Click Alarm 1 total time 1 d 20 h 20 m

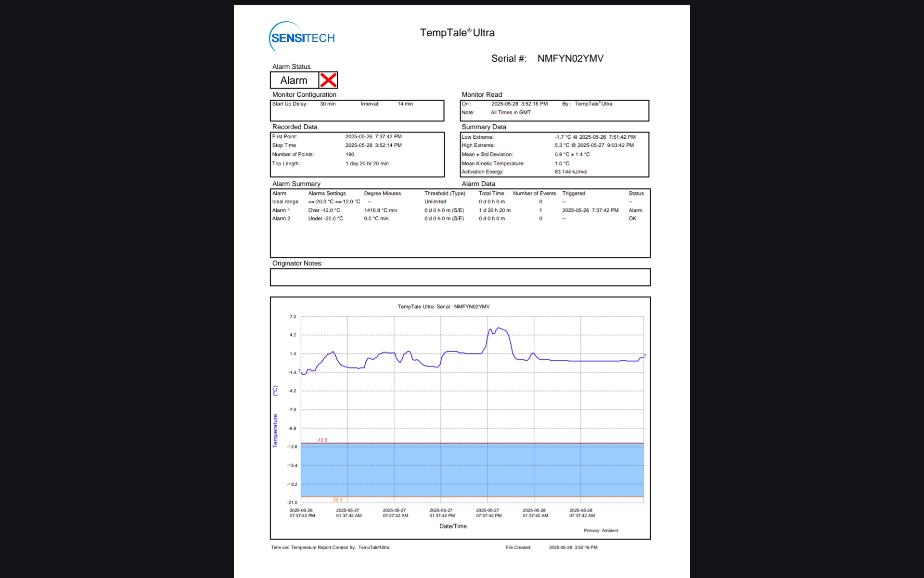[495, 210]
